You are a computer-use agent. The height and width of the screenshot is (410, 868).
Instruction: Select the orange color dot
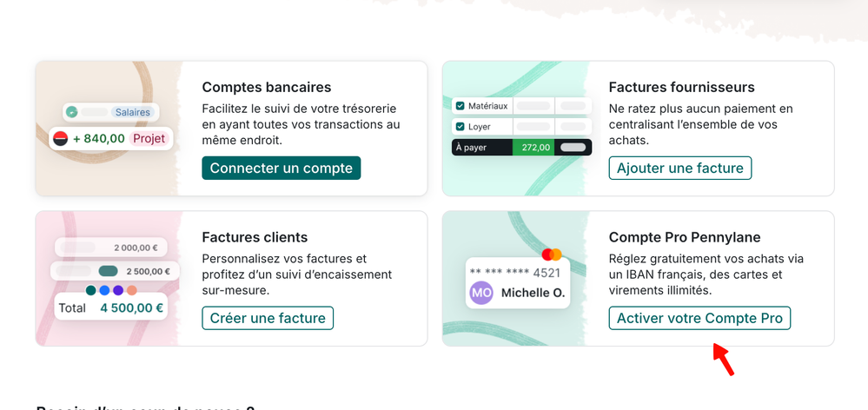point(132,290)
